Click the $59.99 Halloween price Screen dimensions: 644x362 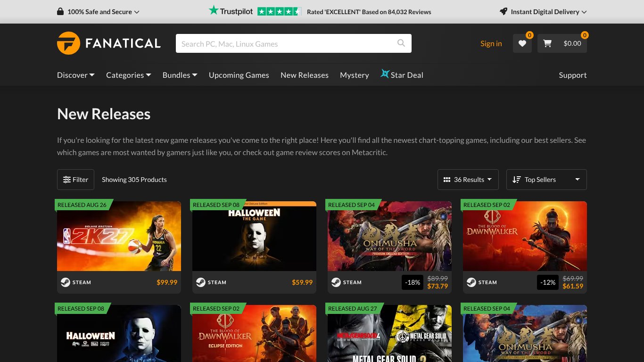tap(302, 282)
